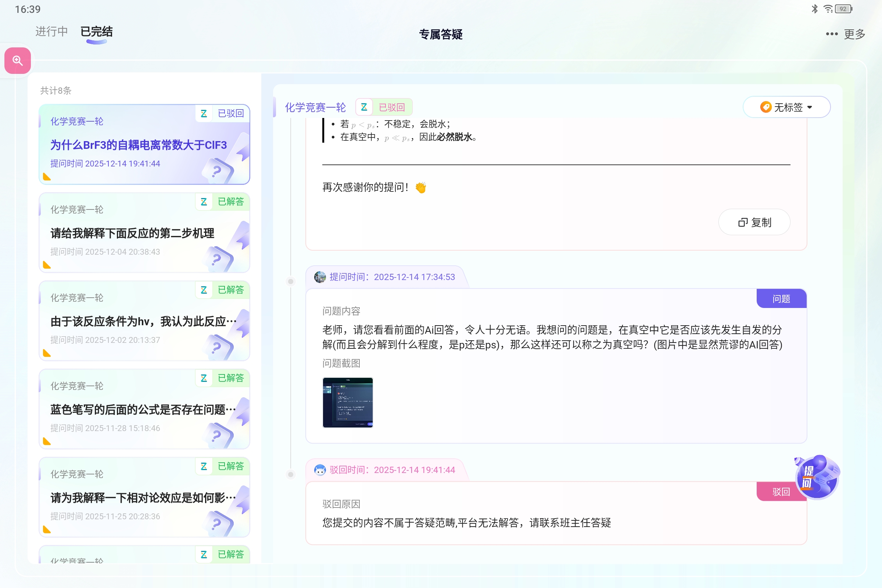Click the 已驳回 status badge at top
The height and width of the screenshot is (588, 882).
[x=391, y=107]
